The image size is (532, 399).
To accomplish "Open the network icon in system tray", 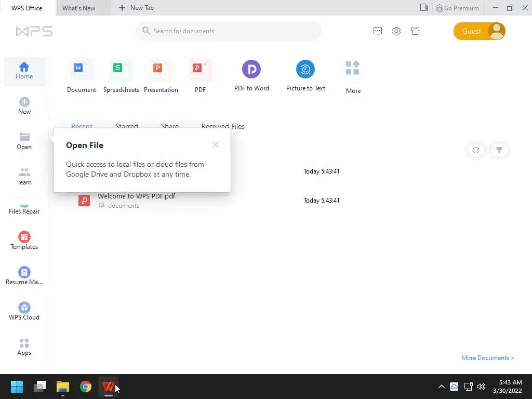I will [468, 387].
